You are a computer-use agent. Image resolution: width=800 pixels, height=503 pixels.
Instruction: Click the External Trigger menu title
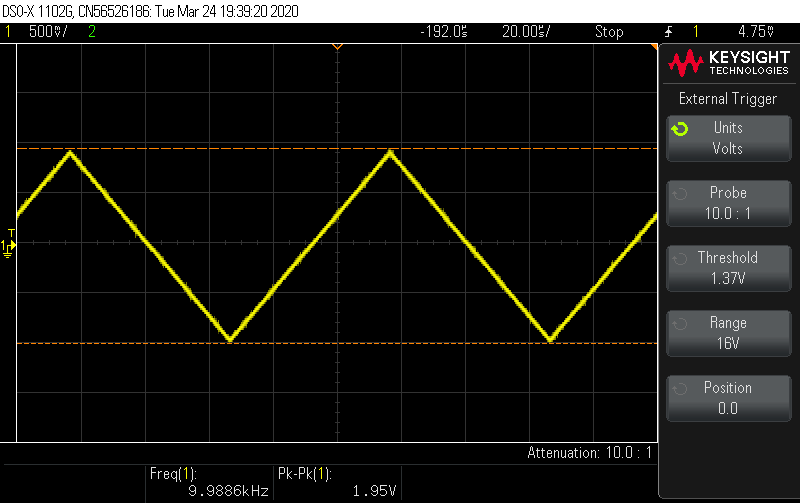728,98
